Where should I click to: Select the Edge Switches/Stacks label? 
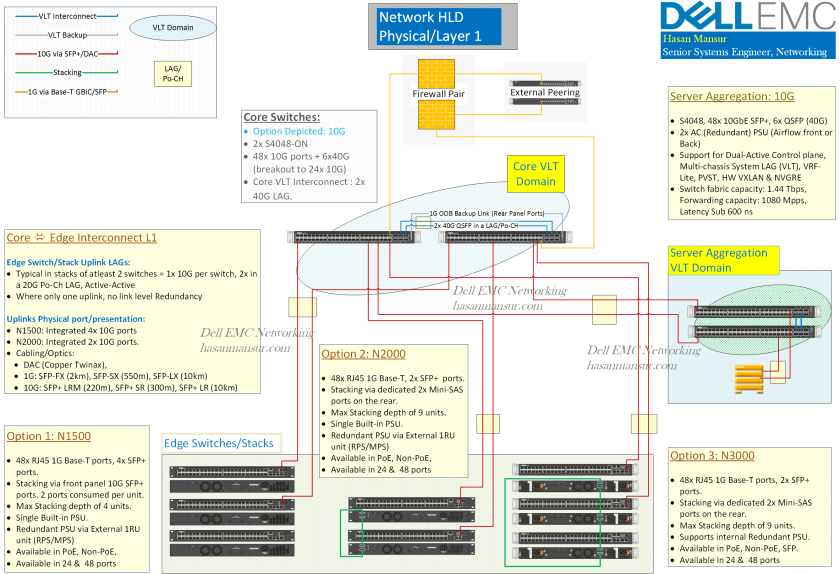point(220,443)
